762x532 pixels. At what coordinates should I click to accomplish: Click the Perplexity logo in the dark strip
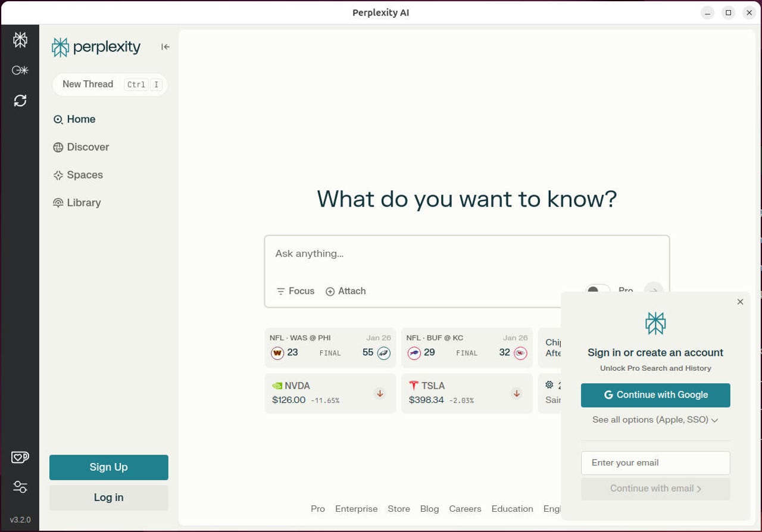coord(20,40)
